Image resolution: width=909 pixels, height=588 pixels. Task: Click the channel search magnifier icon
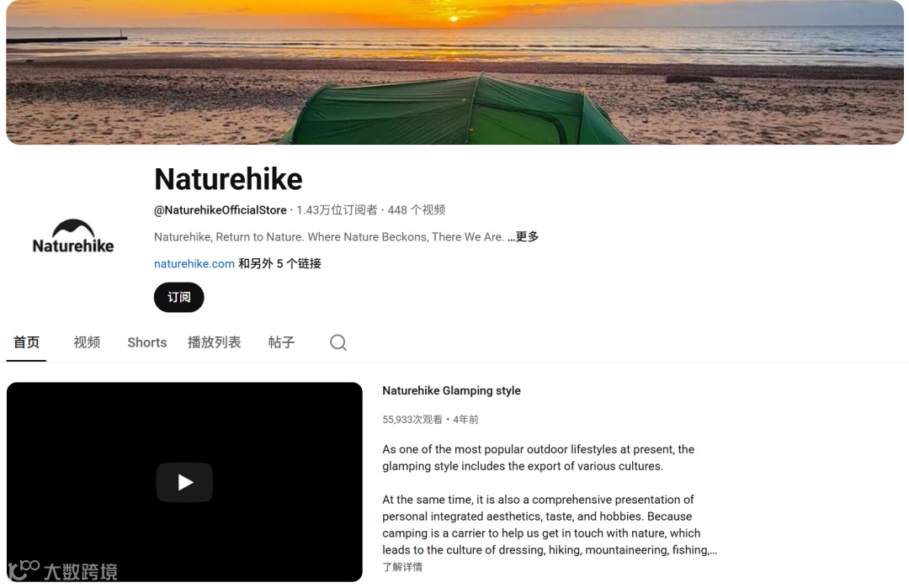tap(338, 342)
